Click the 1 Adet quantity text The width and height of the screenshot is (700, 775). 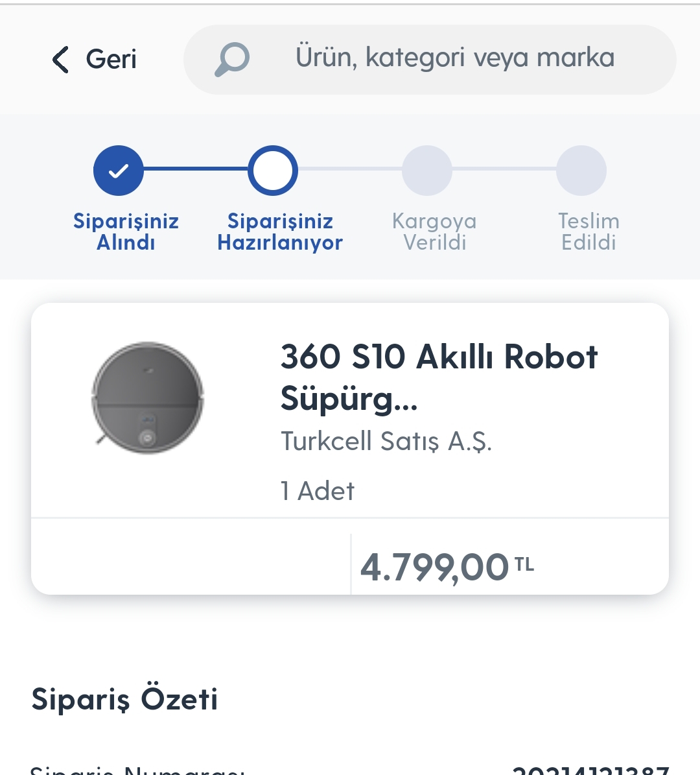pyautogui.click(x=318, y=492)
